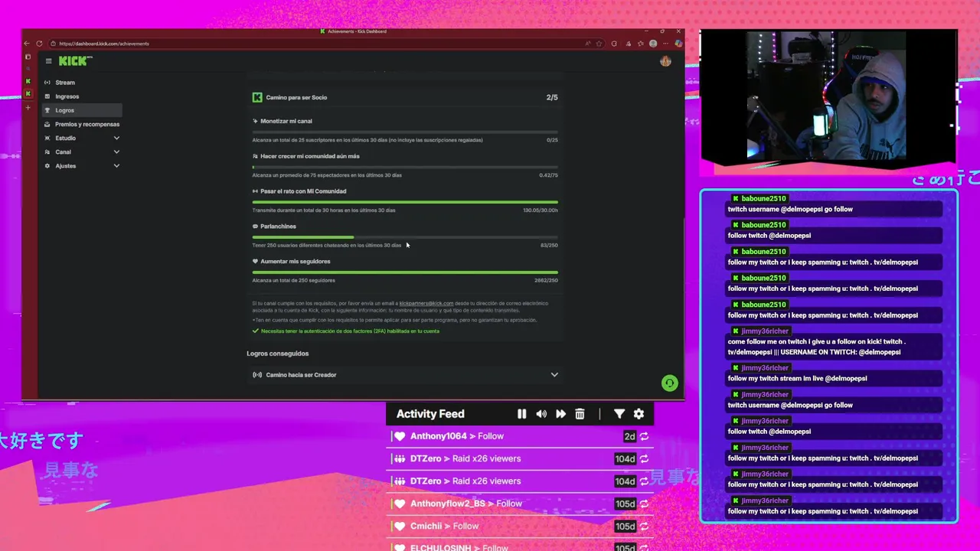
Task: Click the 130.05/30.00h hours value
Action: point(541,210)
